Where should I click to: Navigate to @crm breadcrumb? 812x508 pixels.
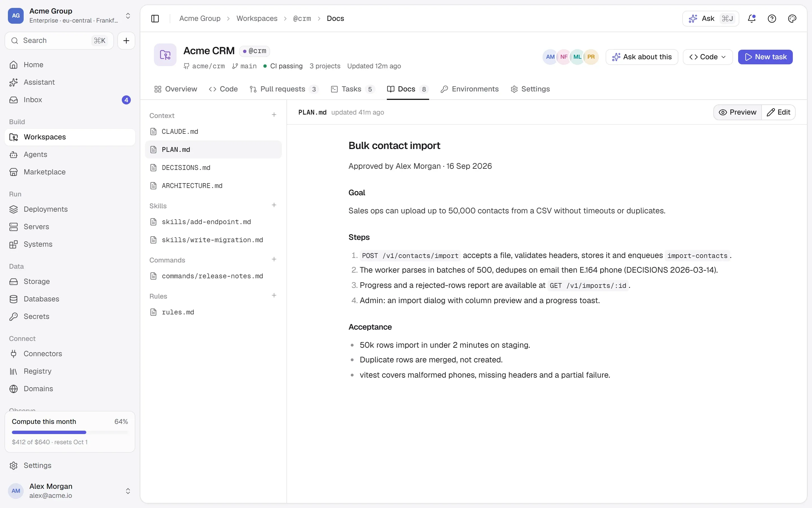pyautogui.click(x=302, y=18)
